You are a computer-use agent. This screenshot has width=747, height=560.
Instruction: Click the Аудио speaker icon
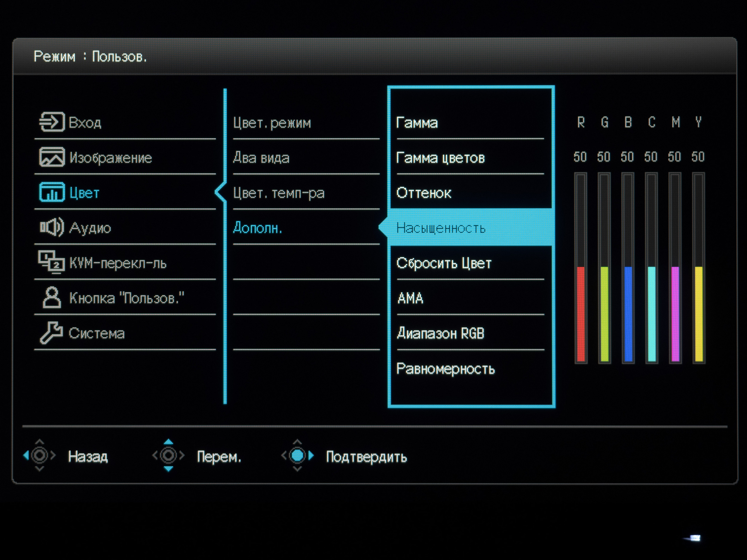pos(52,227)
